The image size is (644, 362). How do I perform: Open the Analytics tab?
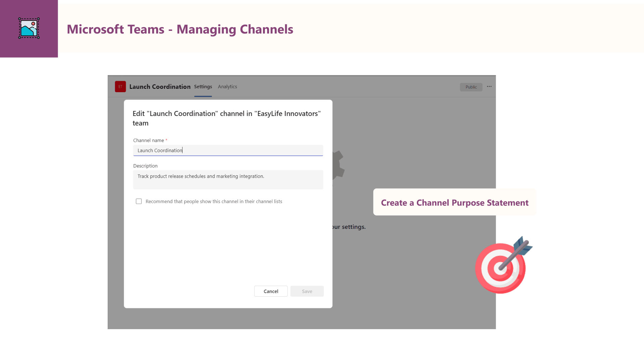(227, 86)
